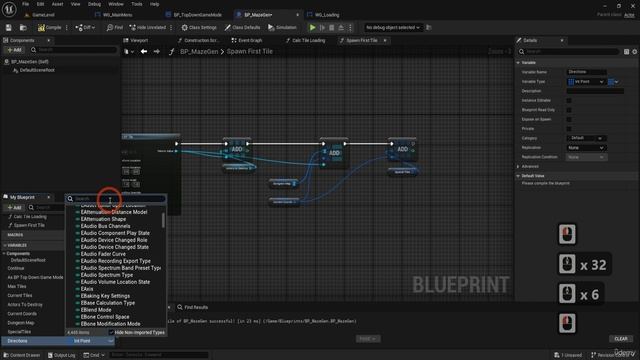
Task: Click the Variable Name field
Action: pos(586,72)
